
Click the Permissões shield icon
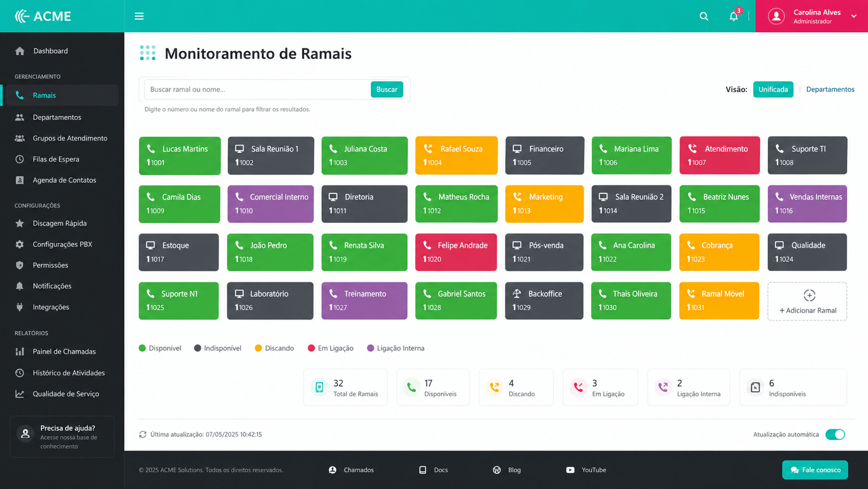point(20,265)
